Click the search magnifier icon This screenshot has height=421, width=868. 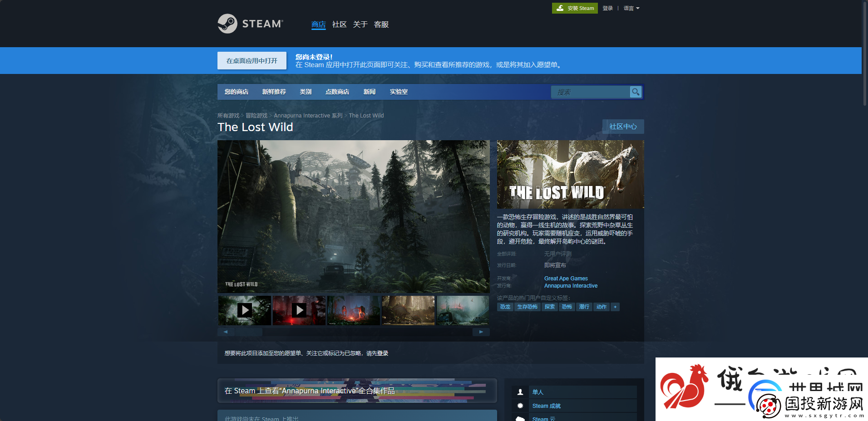tap(636, 92)
